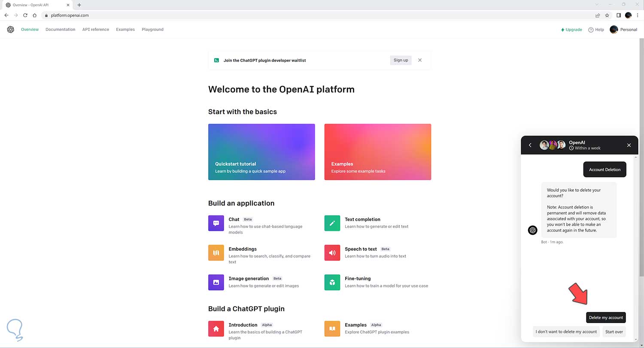Click the 'Within a week' reply time
The width and height of the screenshot is (644, 348).
coord(585,148)
